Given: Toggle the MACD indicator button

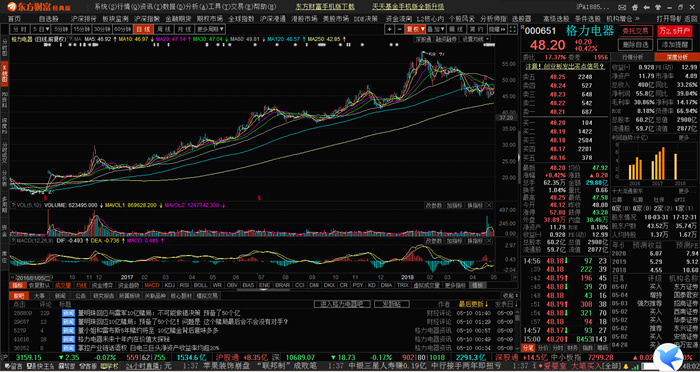Looking at the screenshot, I should tap(152, 285).
